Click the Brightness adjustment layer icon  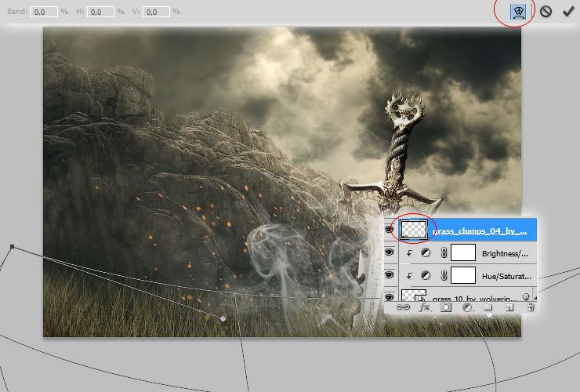pyautogui.click(x=426, y=252)
